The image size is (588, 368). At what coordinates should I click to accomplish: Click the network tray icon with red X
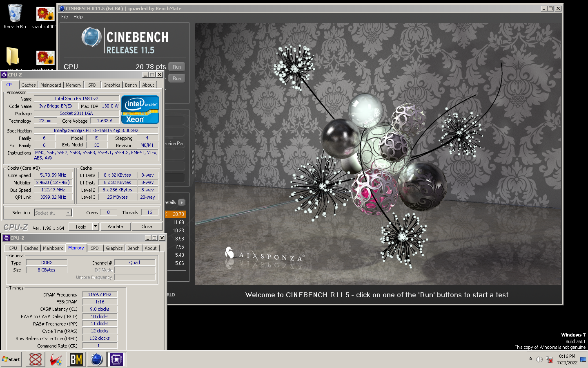pos(549,359)
